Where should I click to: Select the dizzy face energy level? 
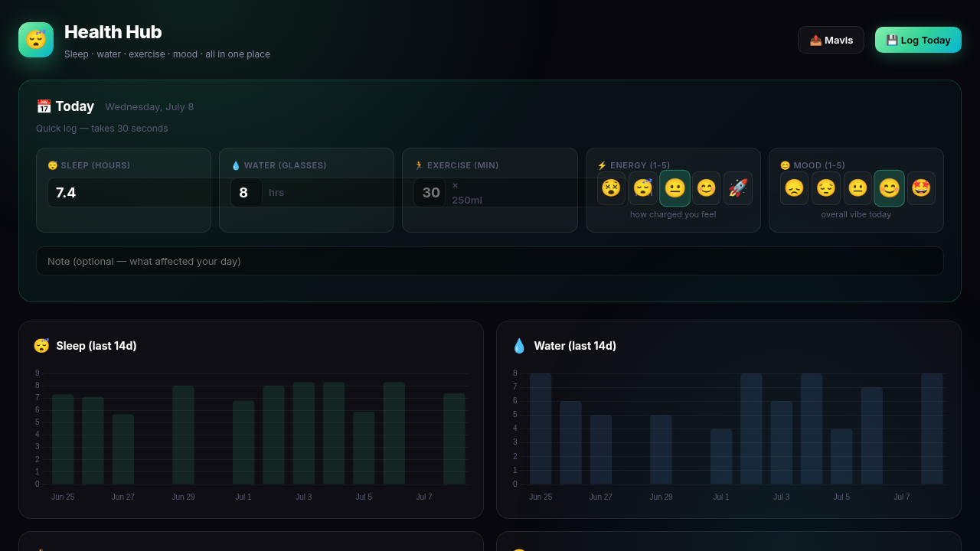pyautogui.click(x=611, y=188)
